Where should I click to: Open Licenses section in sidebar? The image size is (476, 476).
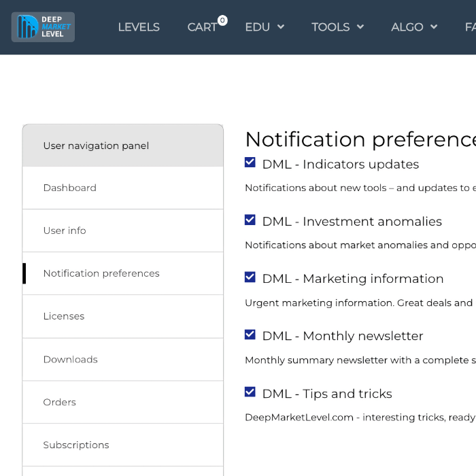tap(64, 316)
